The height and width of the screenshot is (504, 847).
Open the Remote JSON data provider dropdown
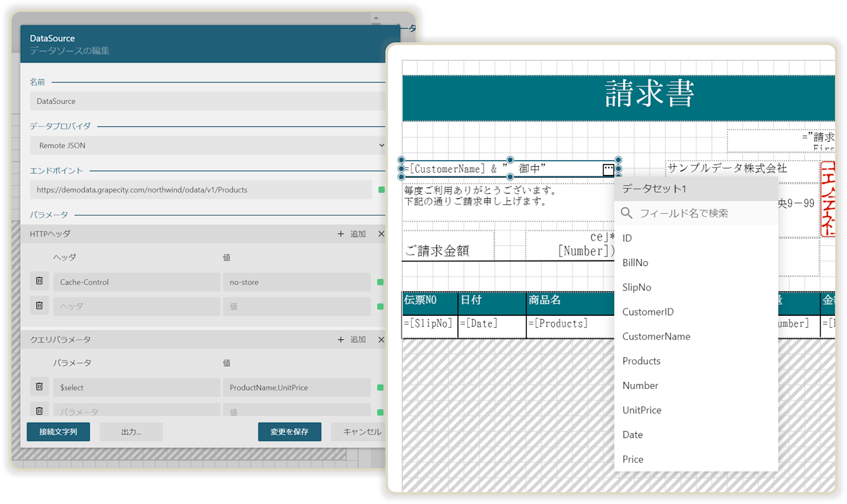208,145
